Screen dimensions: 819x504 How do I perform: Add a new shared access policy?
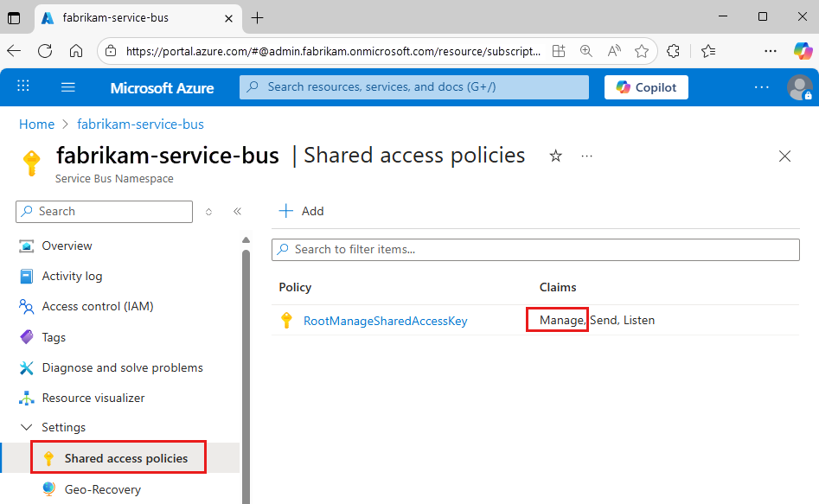[301, 211]
